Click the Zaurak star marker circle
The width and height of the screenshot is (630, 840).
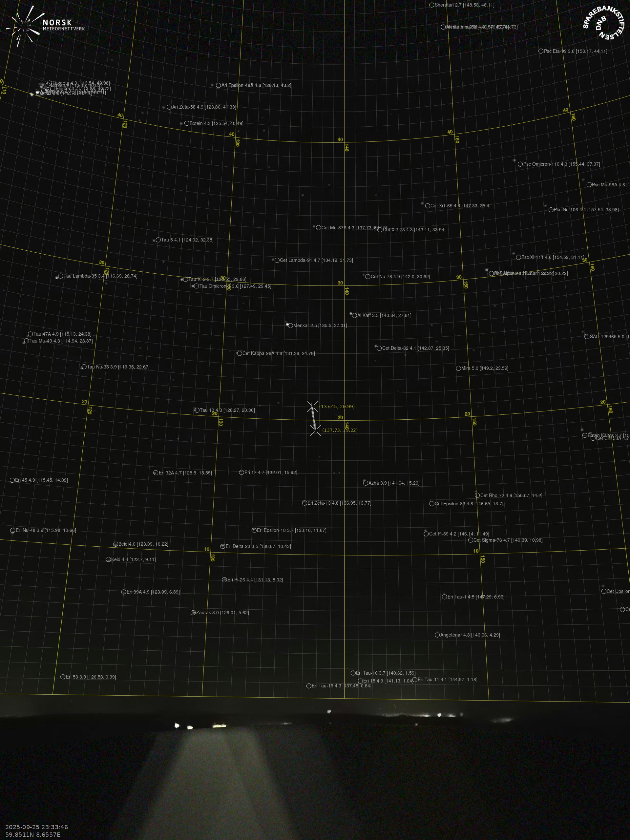pyautogui.click(x=193, y=613)
